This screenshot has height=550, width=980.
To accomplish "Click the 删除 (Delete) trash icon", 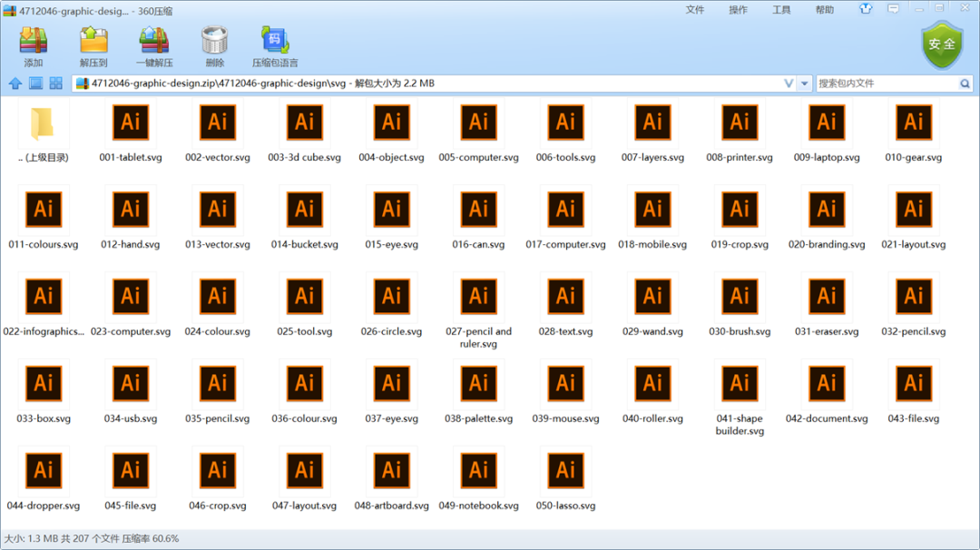I will [x=214, y=41].
